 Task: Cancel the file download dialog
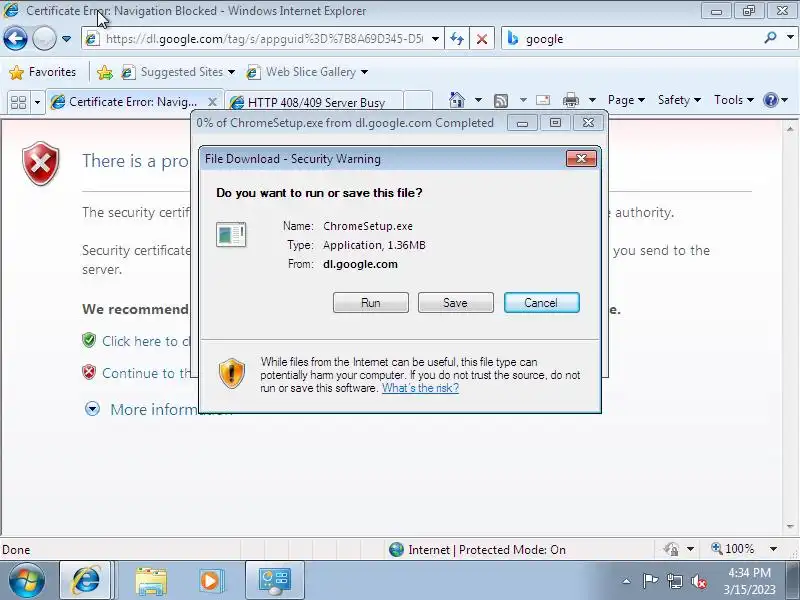click(541, 303)
